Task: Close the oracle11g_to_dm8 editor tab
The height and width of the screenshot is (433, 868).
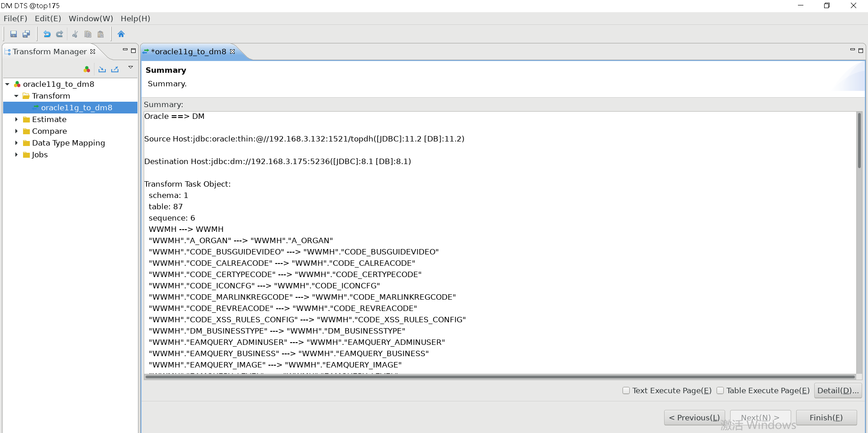Action: 232,52
